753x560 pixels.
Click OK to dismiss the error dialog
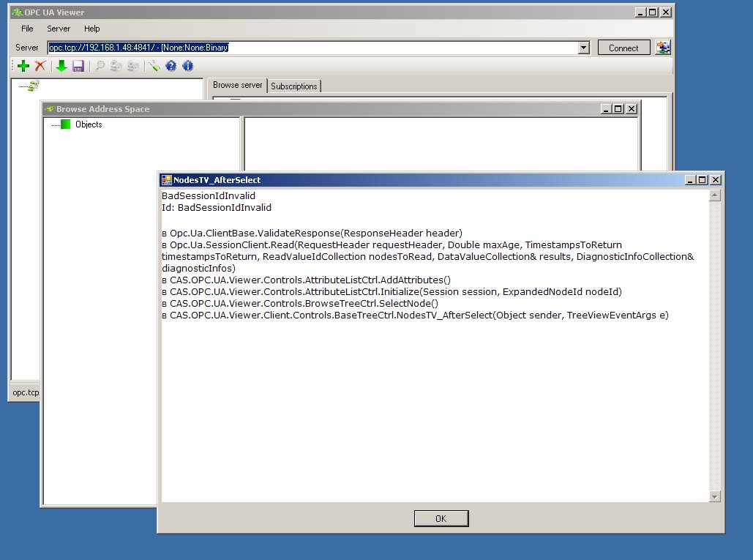tap(441, 518)
